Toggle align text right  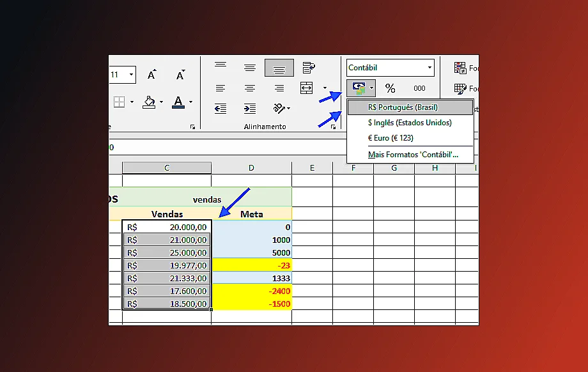click(x=279, y=88)
